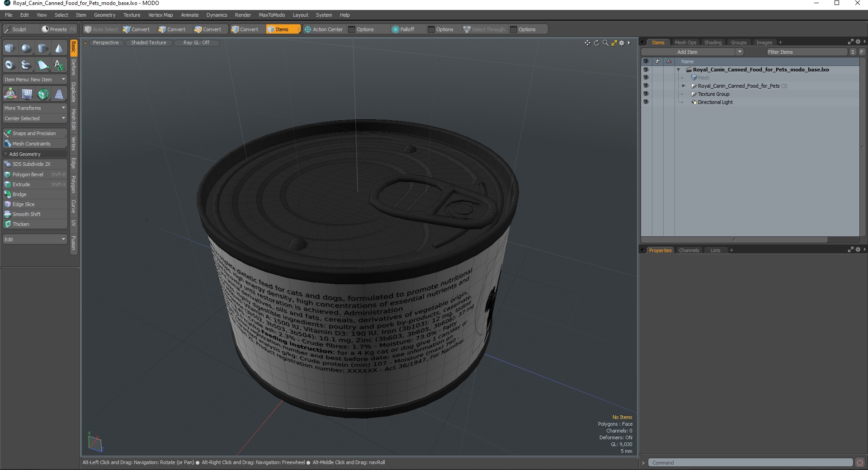Toggle visibility of the Mesh item
The height and width of the screenshot is (470, 868).
click(646, 77)
